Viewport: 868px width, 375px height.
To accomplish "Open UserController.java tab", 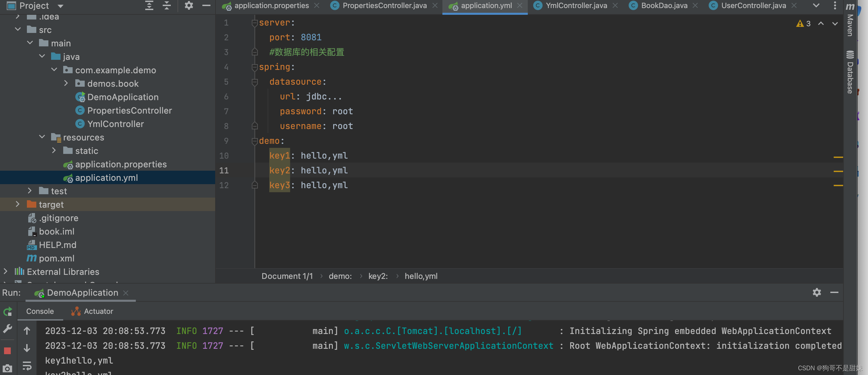I will click(747, 6).
